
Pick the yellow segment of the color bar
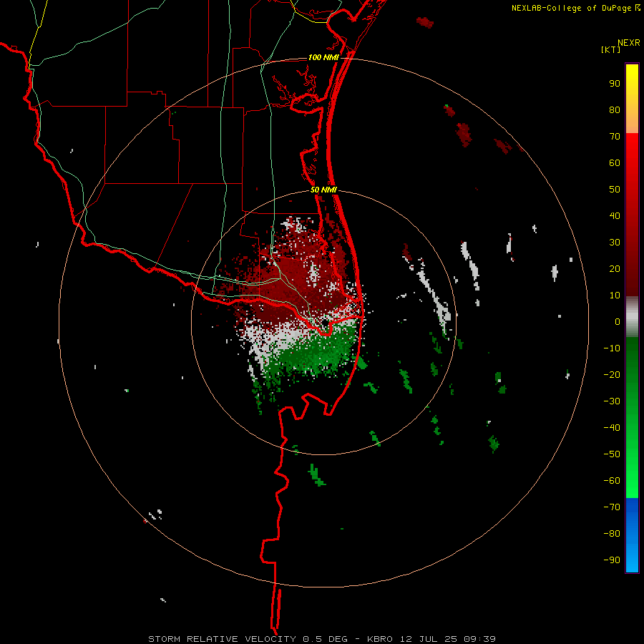click(632, 99)
